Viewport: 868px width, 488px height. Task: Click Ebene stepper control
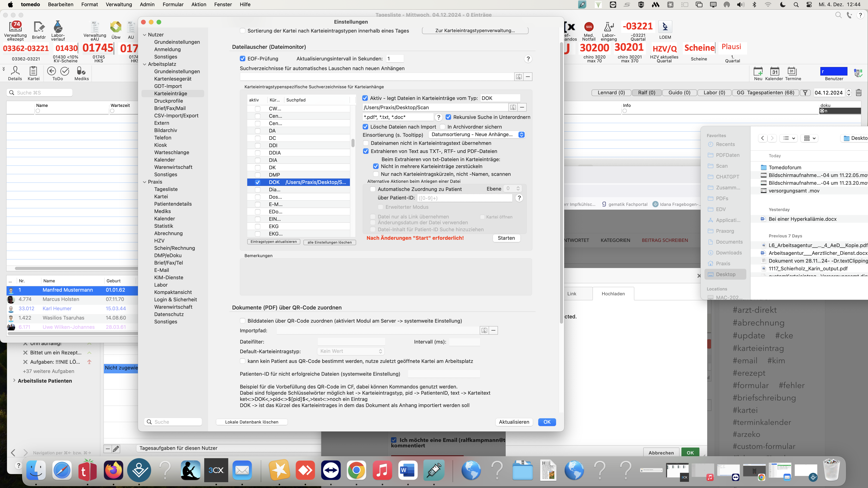[x=518, y=189]
